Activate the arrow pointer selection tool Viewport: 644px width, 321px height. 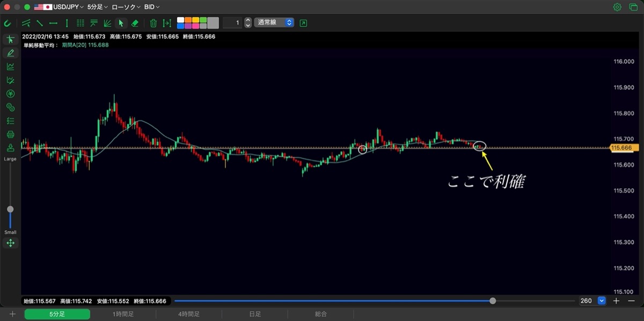[x=121, y=23]
